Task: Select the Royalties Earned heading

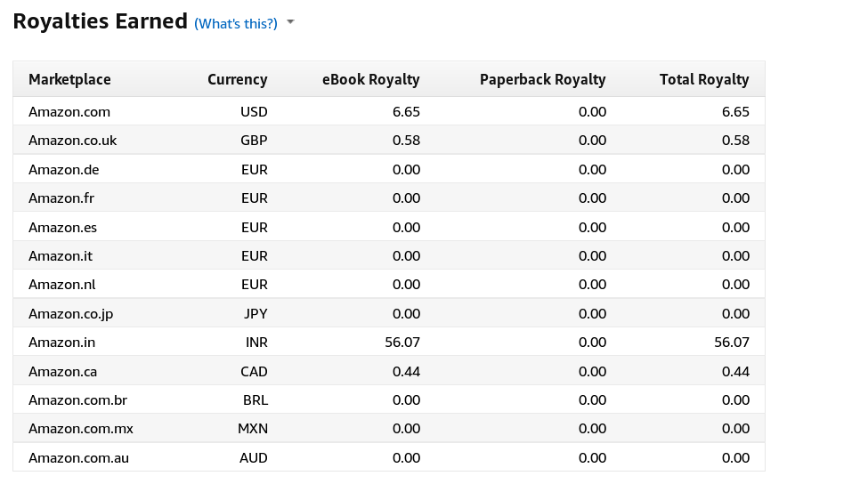Action: [x=101, y=21]
